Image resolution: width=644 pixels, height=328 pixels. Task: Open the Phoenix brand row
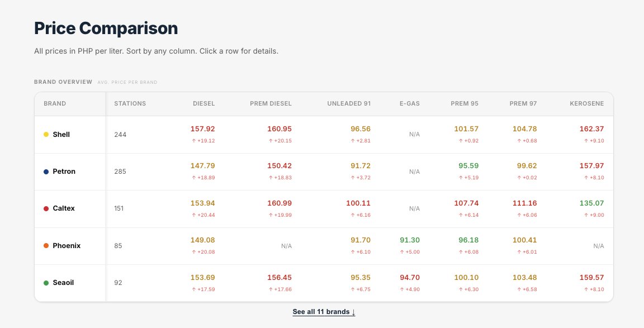coord(324,246)
